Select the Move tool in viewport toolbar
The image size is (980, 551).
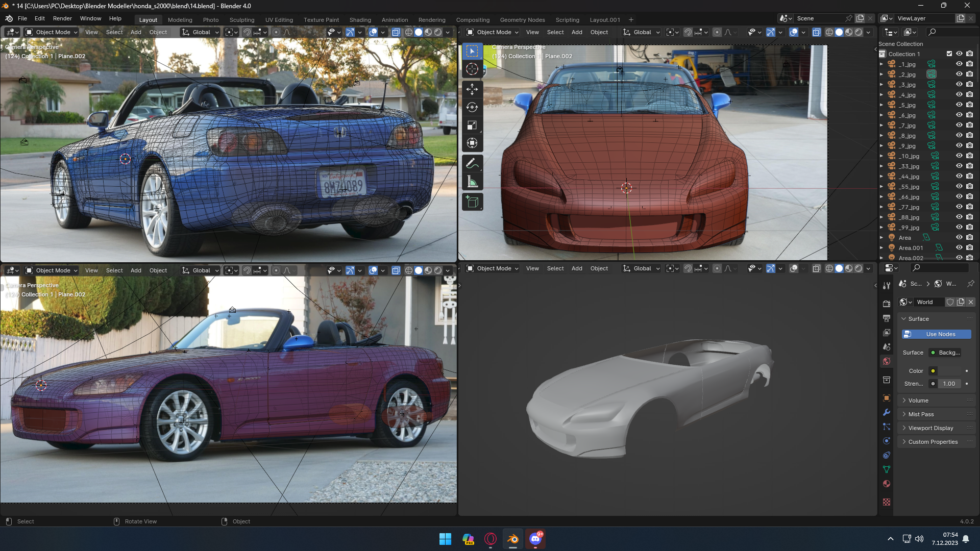(x=472, y=89)
